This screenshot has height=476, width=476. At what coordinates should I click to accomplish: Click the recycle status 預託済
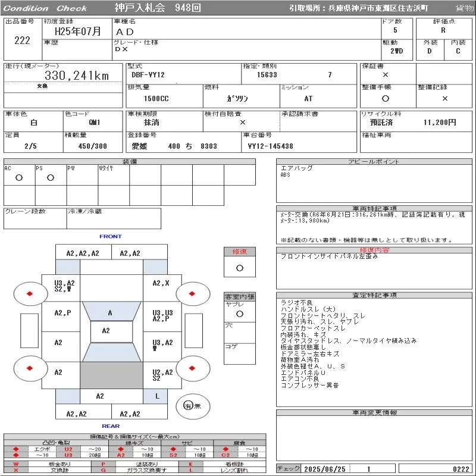click(381, 123)
